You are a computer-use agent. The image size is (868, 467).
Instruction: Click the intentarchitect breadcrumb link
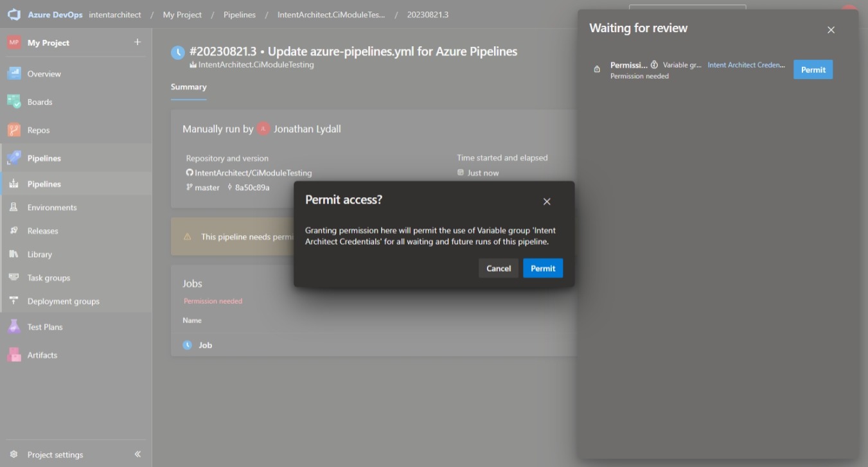coord(115,15)
